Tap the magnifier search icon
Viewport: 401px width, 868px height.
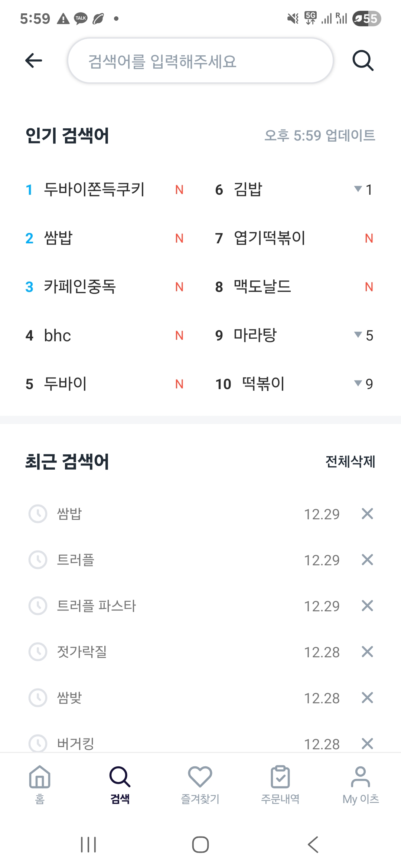[x=363, y=60]
